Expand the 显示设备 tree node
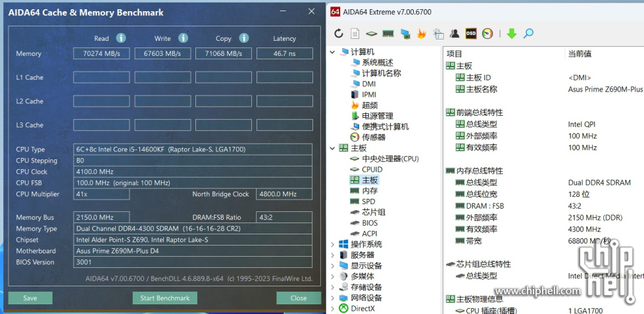 tap(332, 265)
